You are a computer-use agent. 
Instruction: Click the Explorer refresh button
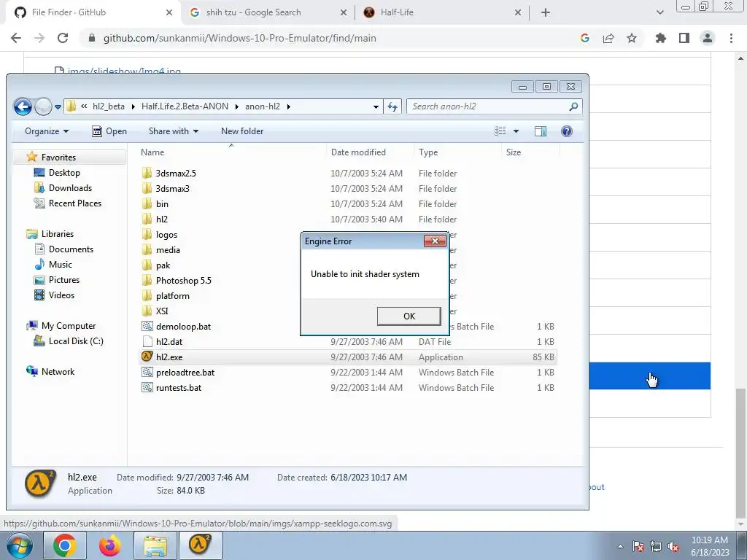pos(392,106)
